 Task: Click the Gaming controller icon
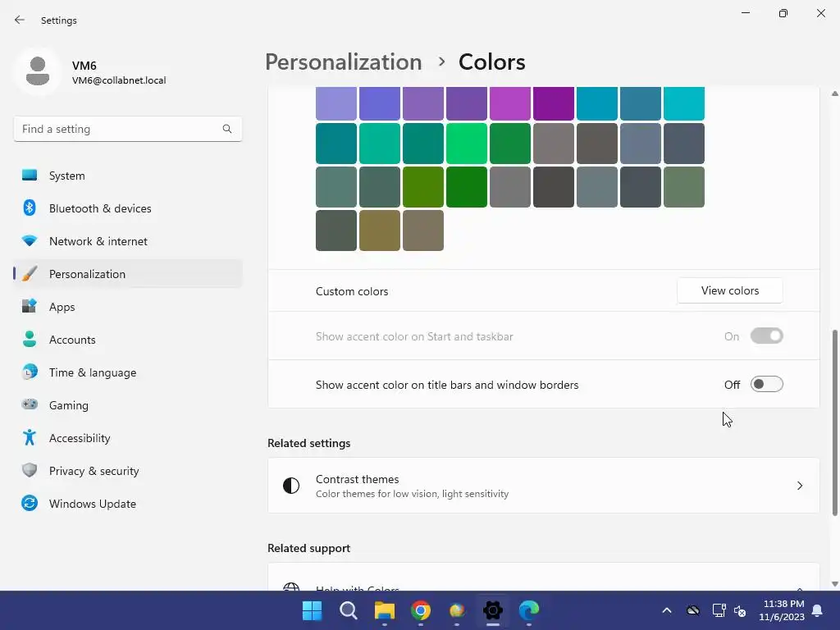click(30, 404)
